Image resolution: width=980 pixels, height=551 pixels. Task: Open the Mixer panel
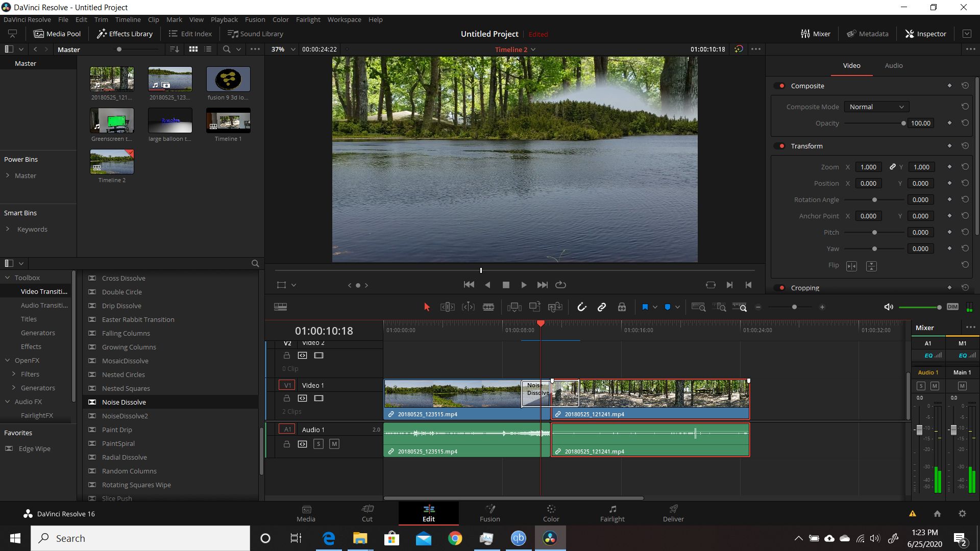point(815,34)
